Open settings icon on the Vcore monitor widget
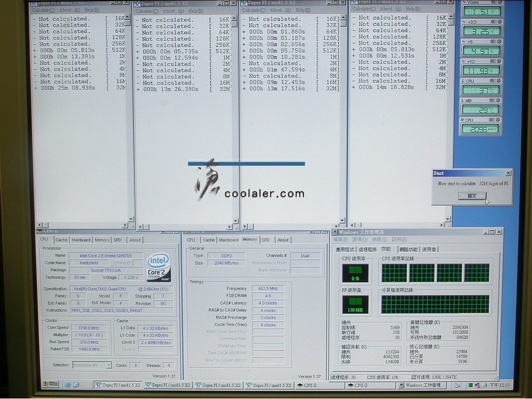The width and height of the screenshot is (532, 399). tap(494, 2)
